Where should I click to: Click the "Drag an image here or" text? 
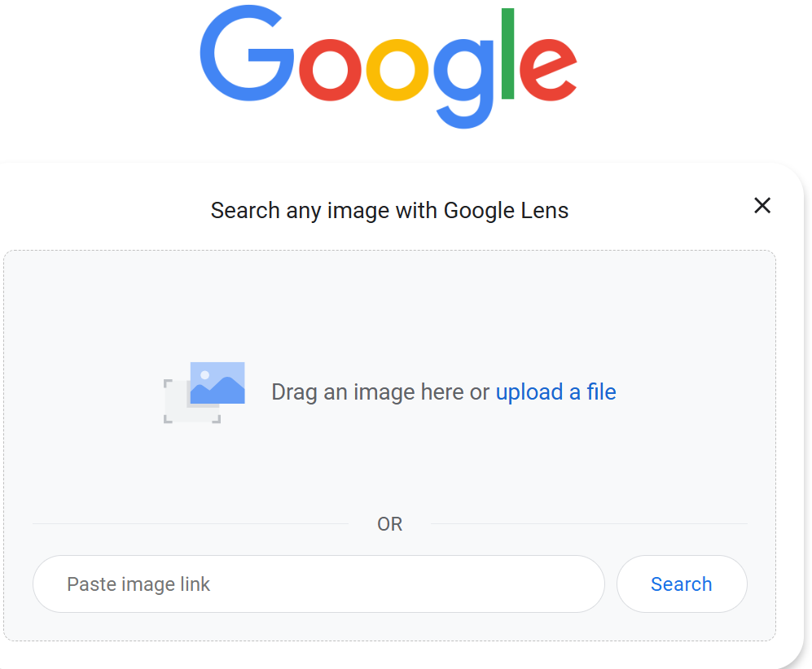tap(380, 392)
